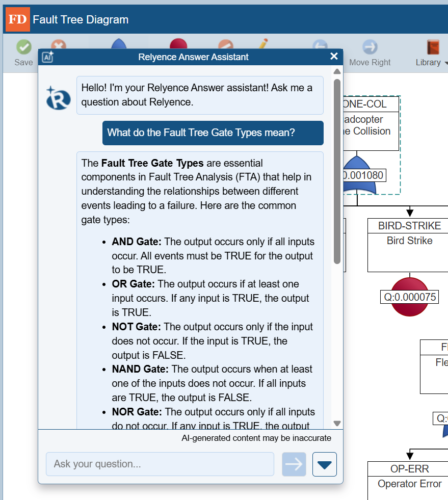Screen dimensions: 448x500
Task: Click the red Bird Strike basic event circle
Action: click(x=409, y=297)
